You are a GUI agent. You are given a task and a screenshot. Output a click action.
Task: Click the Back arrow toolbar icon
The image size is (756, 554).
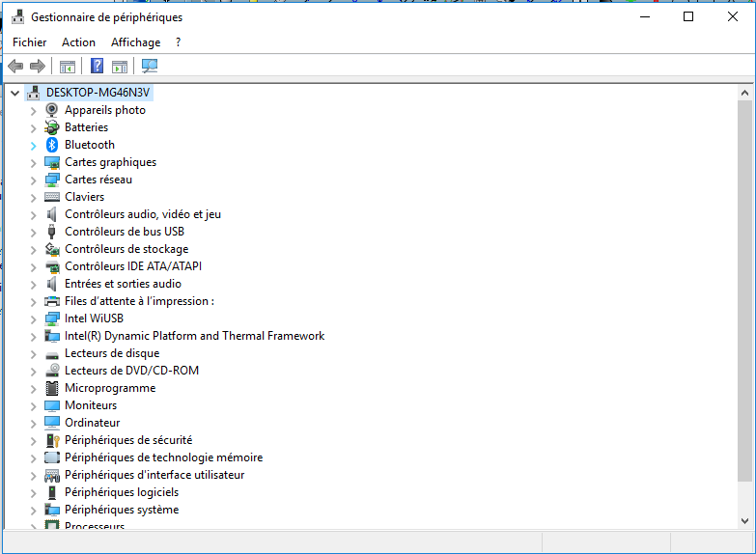pyautogui.click(x=15, y=66)
